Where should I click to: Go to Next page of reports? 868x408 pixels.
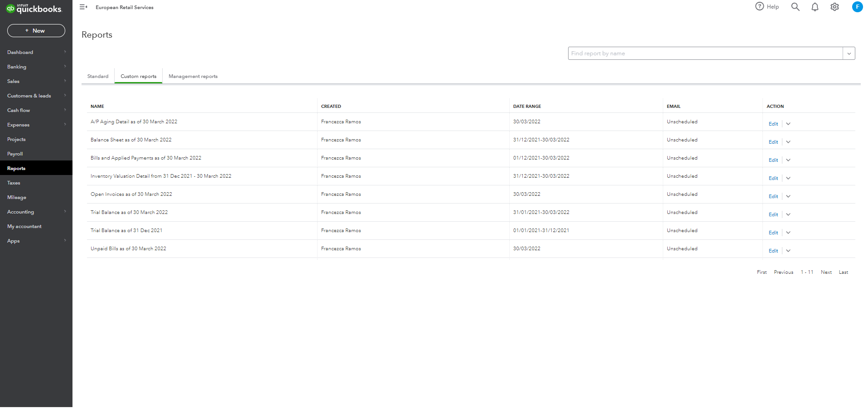[826, 272]
